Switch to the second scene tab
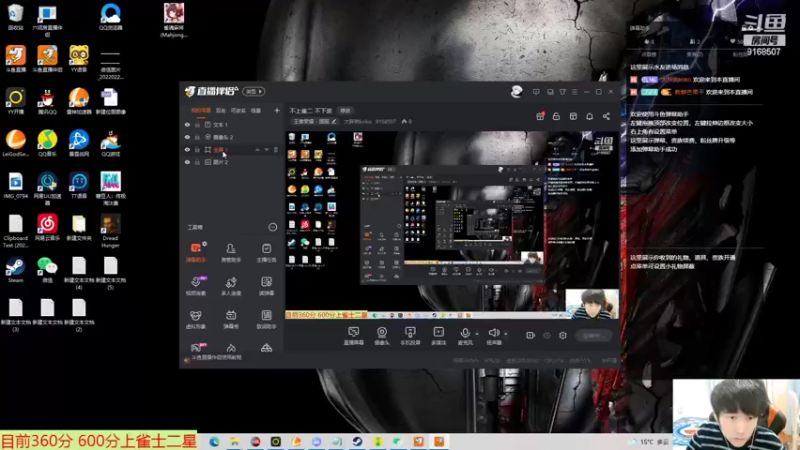The height and width of the screenshot is (450, 800). click(x=220, y=110)
